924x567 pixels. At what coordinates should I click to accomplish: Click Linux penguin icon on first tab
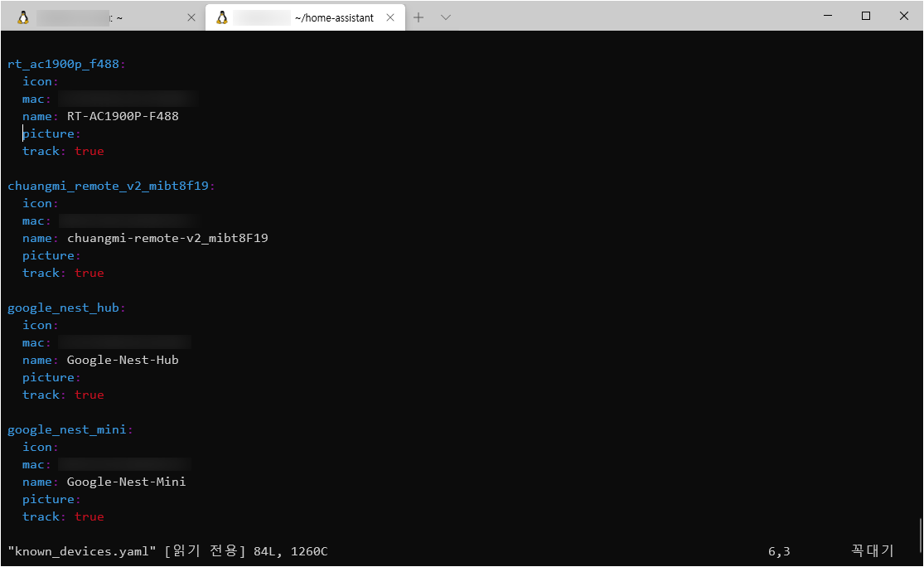point(23,17)
